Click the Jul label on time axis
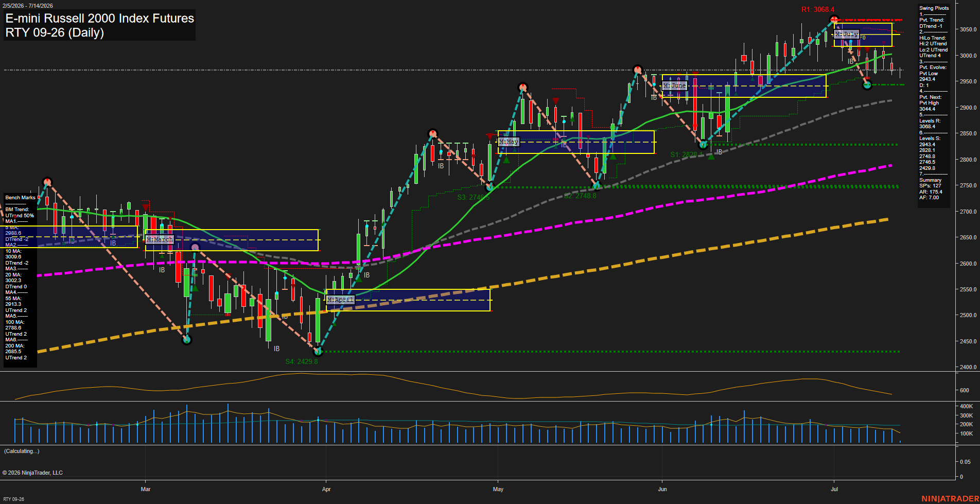 834,489
